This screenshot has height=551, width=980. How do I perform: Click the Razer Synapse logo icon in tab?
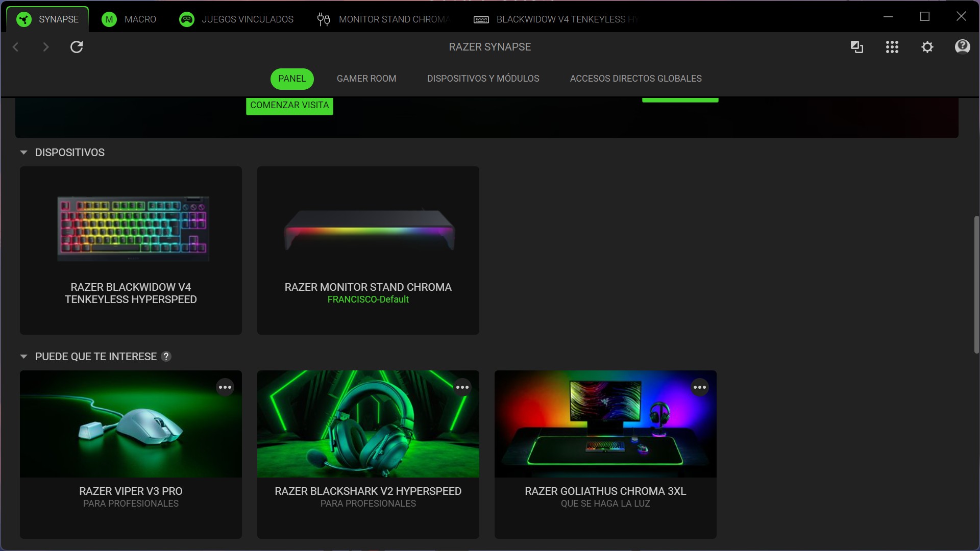[x=23, y=19]
